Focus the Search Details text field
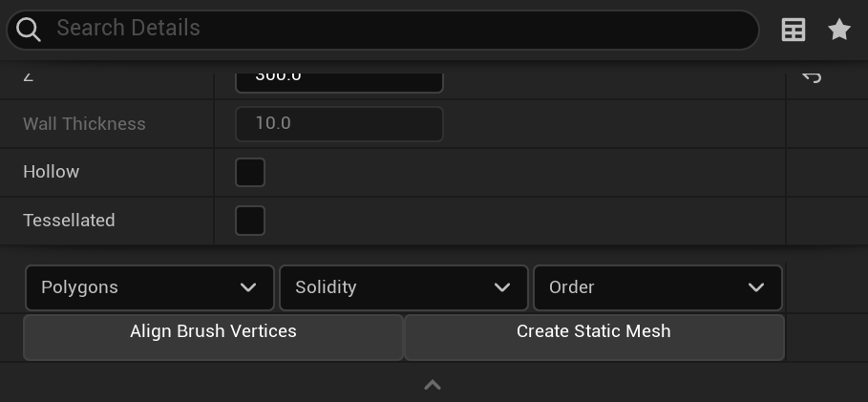 click(401, 29)
